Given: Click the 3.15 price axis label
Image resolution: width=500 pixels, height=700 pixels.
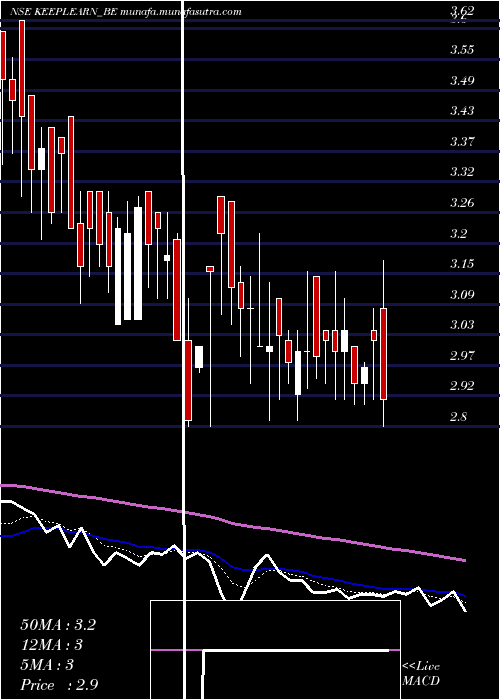Looking at the screenshot, I should (462, 264).
